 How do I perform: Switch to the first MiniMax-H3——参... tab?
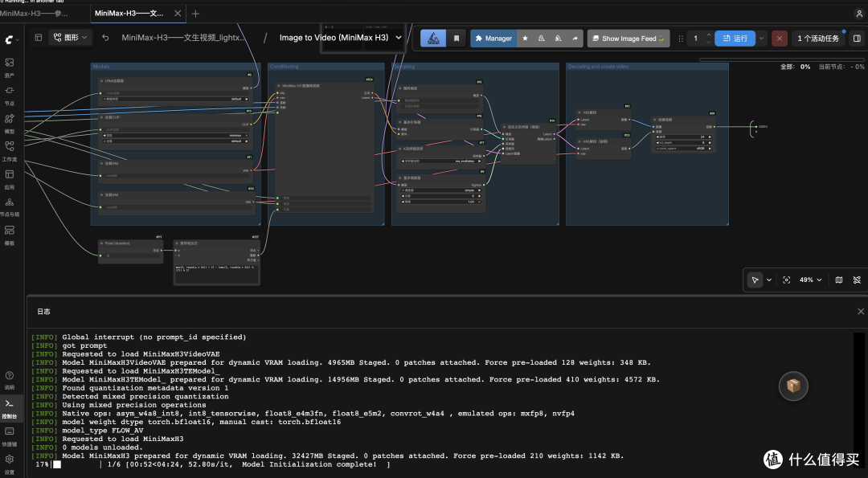(x=35, y=14)
